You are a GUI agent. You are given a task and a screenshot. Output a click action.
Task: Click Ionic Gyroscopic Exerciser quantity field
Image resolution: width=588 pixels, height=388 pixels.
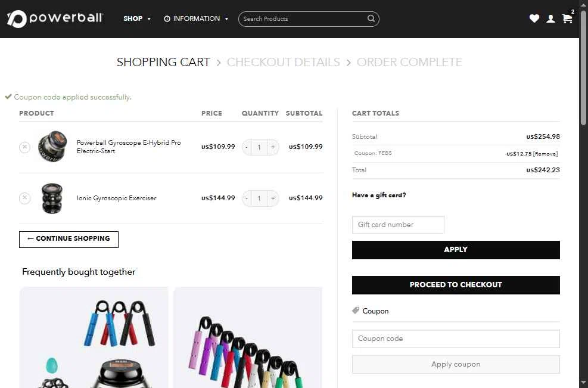[x=259, y=198]
